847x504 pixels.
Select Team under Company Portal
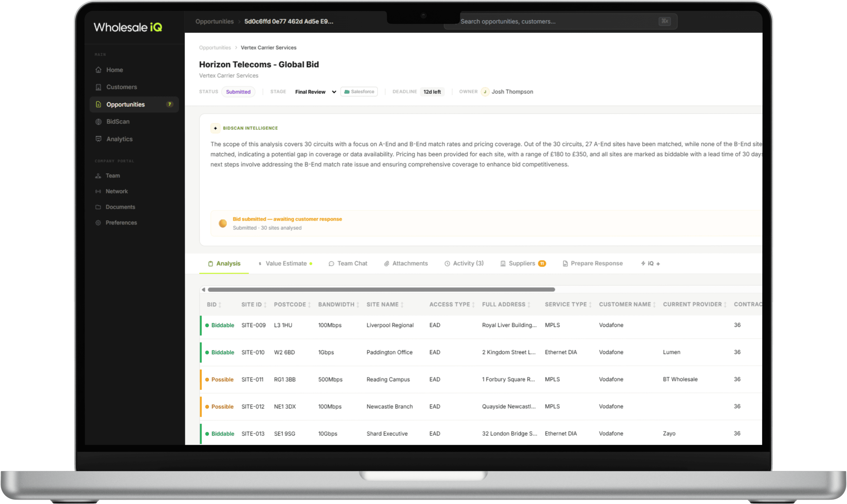pos(113,175)
